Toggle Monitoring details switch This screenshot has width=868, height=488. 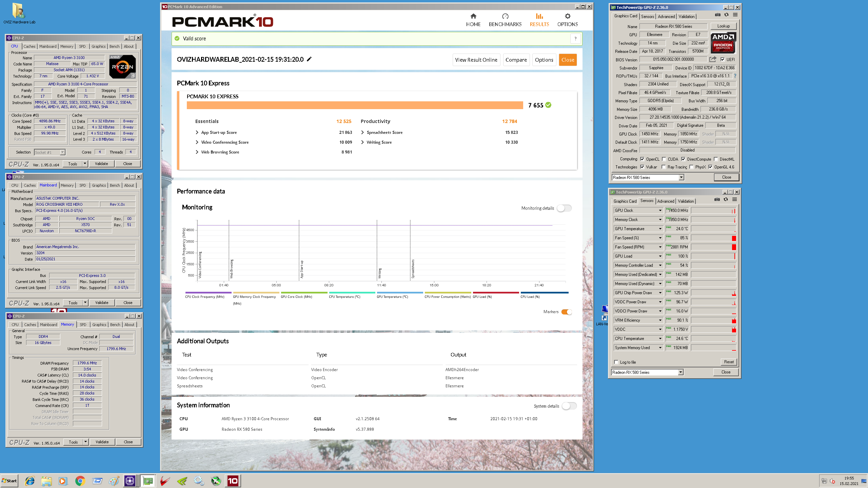click(564, 208)
